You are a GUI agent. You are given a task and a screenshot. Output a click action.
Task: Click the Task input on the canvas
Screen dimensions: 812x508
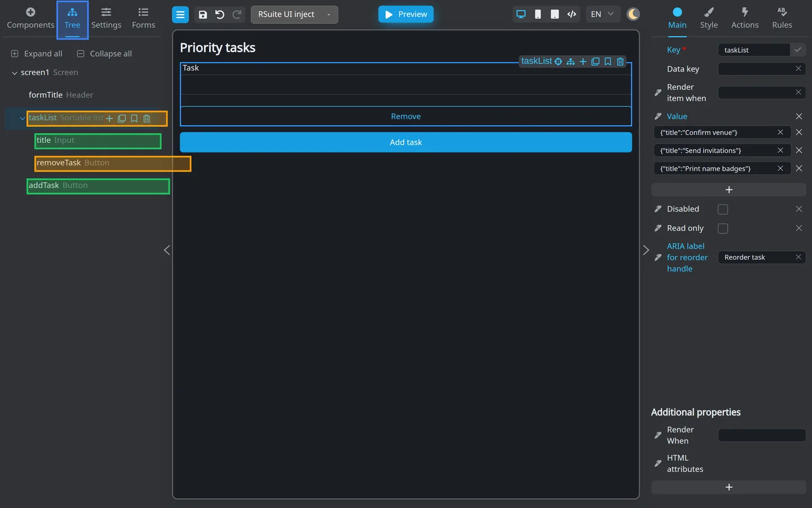tap(406, 85)
